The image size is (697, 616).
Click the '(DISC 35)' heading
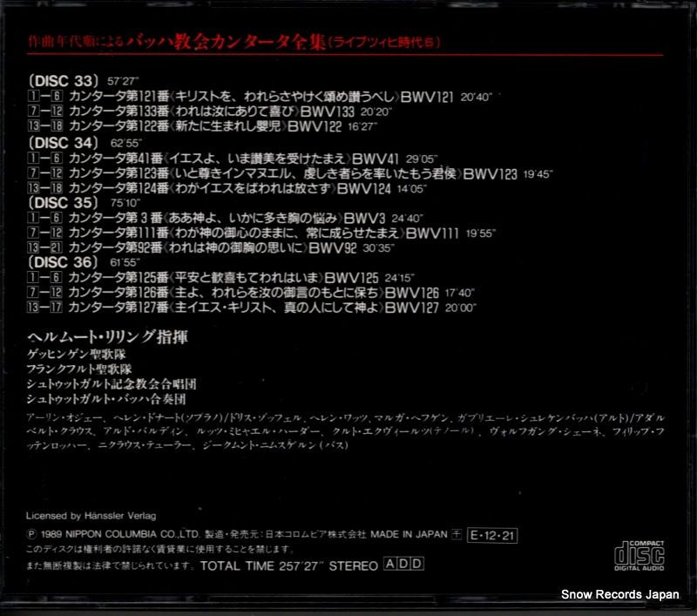pyautogui.click(x=63, y=203)
